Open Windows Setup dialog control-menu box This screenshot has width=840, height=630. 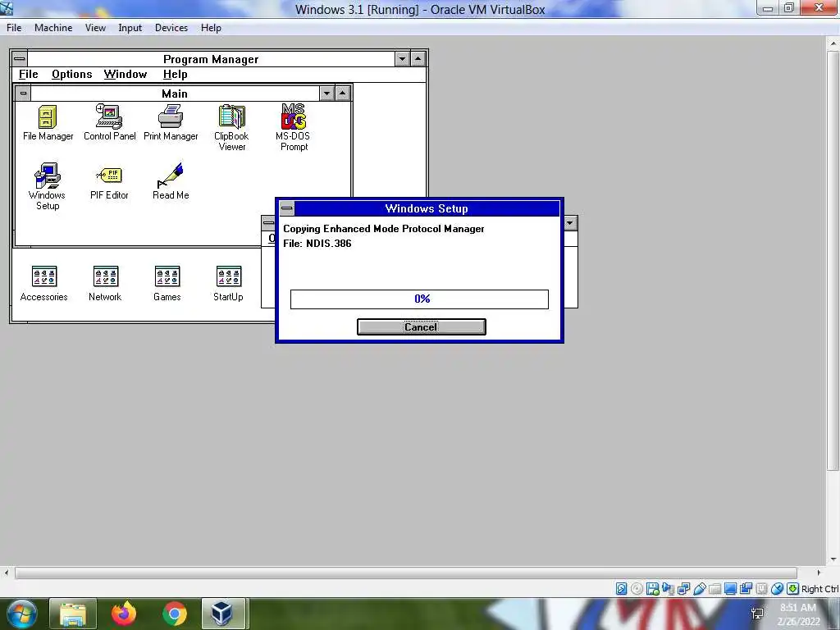coord(286,208)
